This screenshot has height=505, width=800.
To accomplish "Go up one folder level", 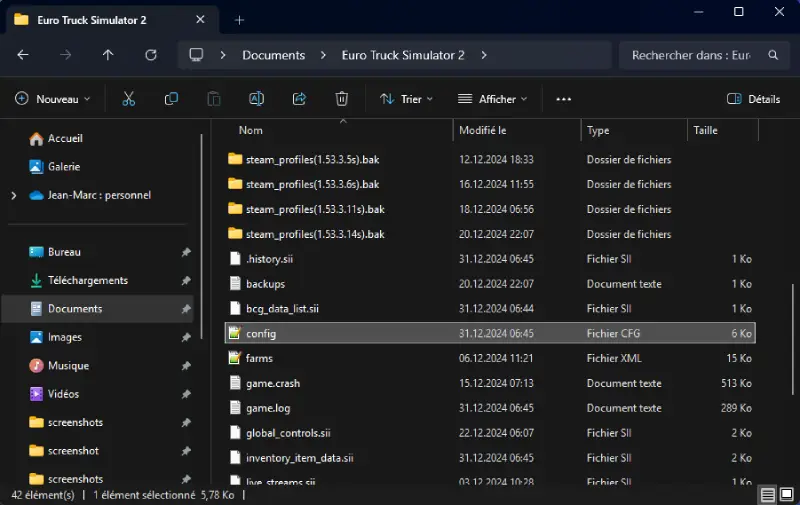I will [108, 55].
